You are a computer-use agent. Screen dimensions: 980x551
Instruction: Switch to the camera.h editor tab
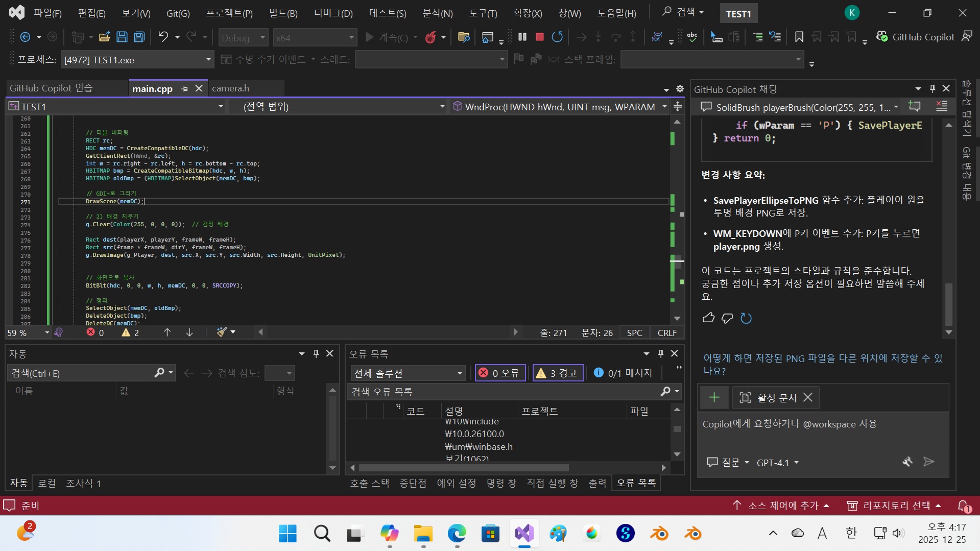230,88
